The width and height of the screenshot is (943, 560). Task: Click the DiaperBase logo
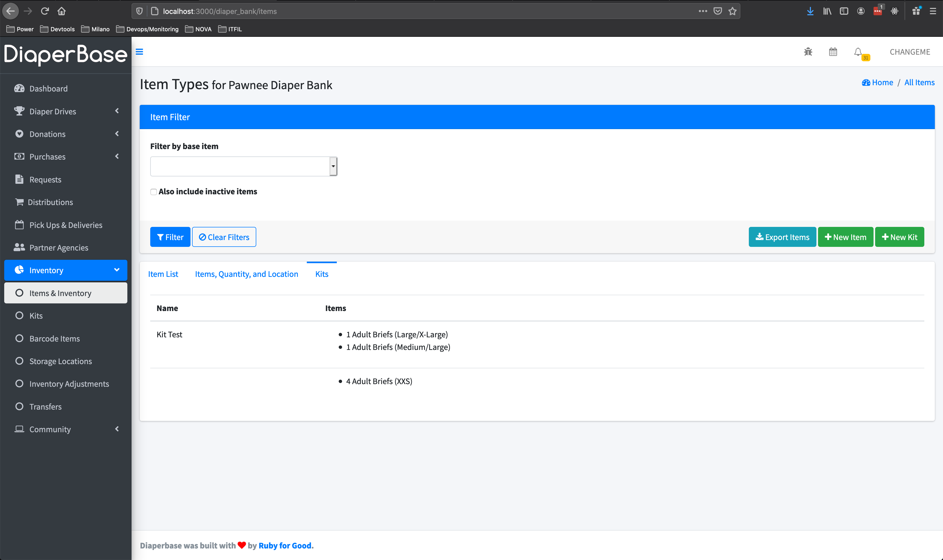(66, 55)
